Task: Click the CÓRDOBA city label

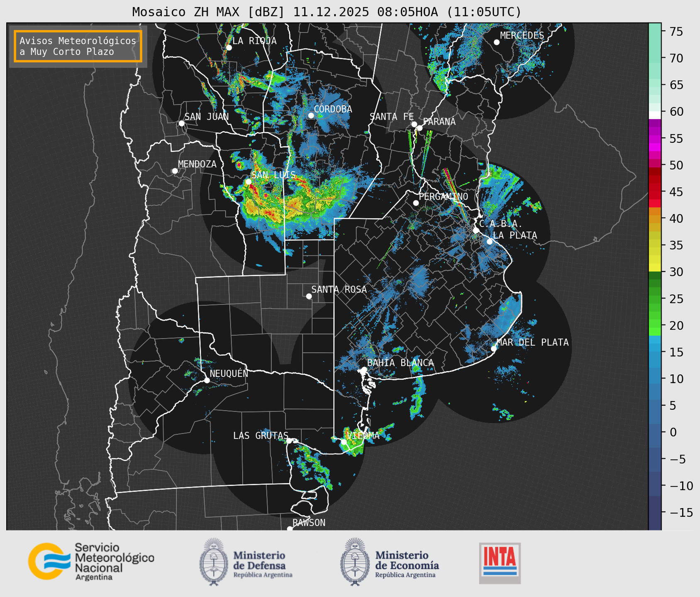Action: [x=333, y=109]
